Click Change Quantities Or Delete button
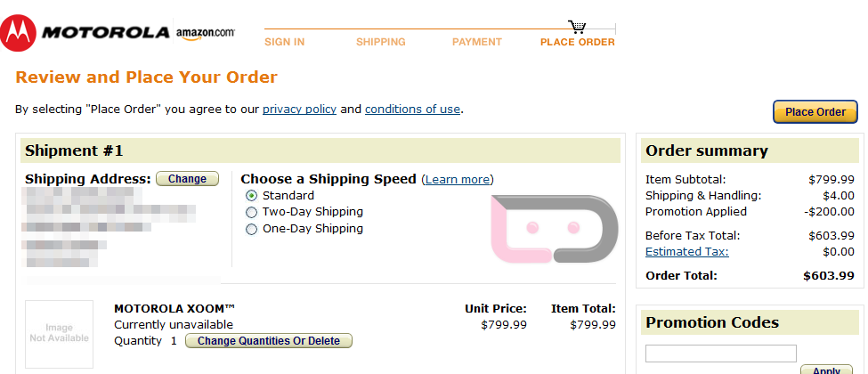 tap(269, 341)
